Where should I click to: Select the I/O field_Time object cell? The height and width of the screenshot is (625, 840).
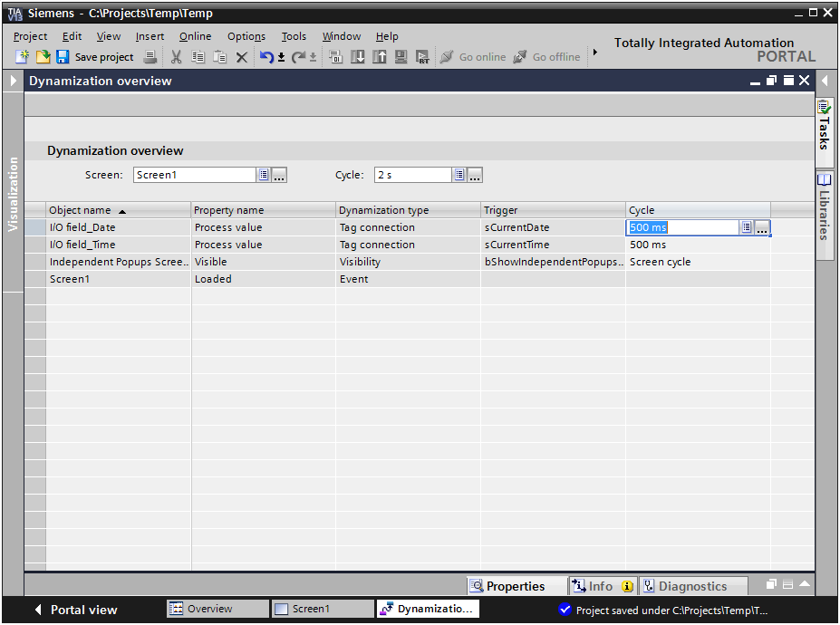tap(119, 245)
